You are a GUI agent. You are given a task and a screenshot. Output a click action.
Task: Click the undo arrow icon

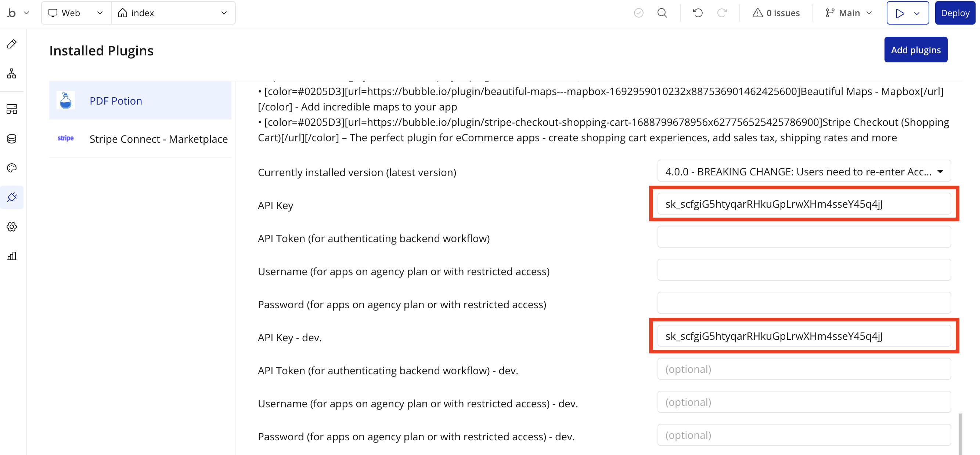click(x=697, y=13)
